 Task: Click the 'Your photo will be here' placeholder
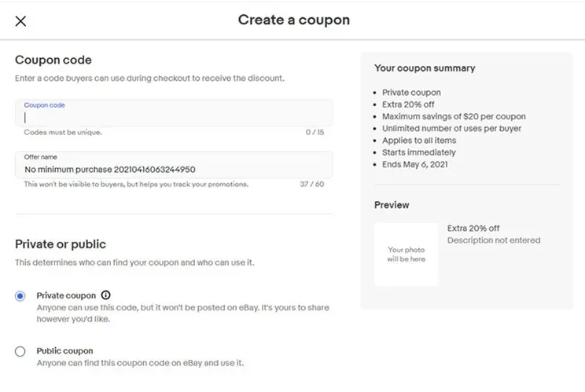pyautogui.click(x=407, y=254)
